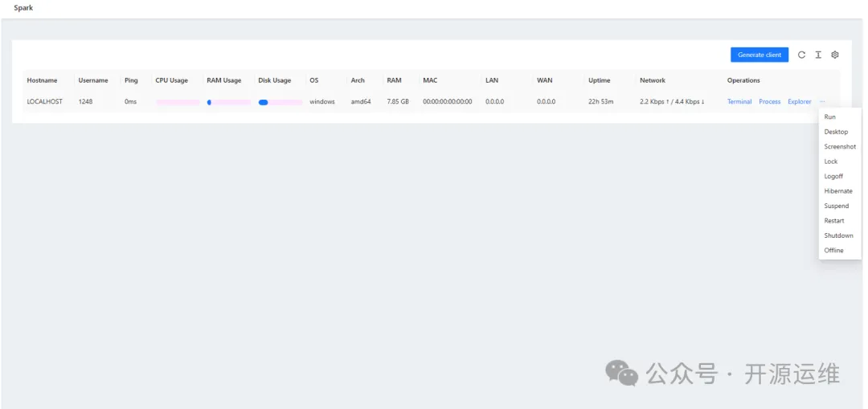
Task: Click the RAM Usage progress bar
Action: point(228,103)
